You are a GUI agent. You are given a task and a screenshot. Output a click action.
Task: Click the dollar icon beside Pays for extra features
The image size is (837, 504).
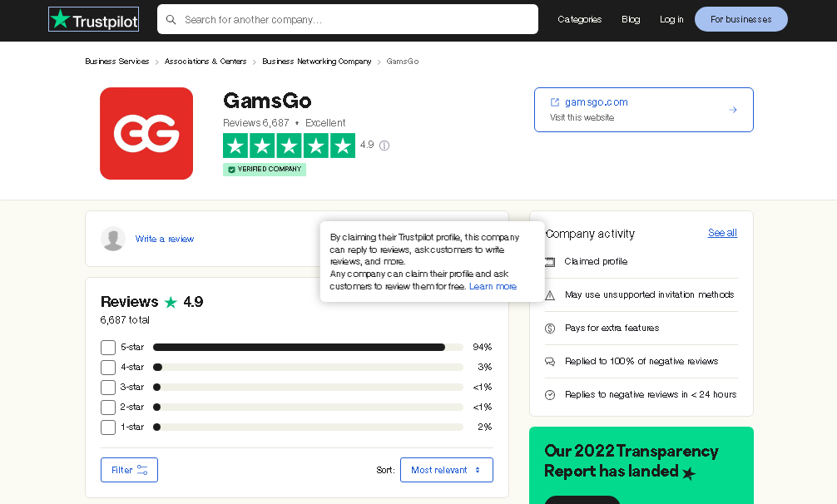(x=550, y=329)
